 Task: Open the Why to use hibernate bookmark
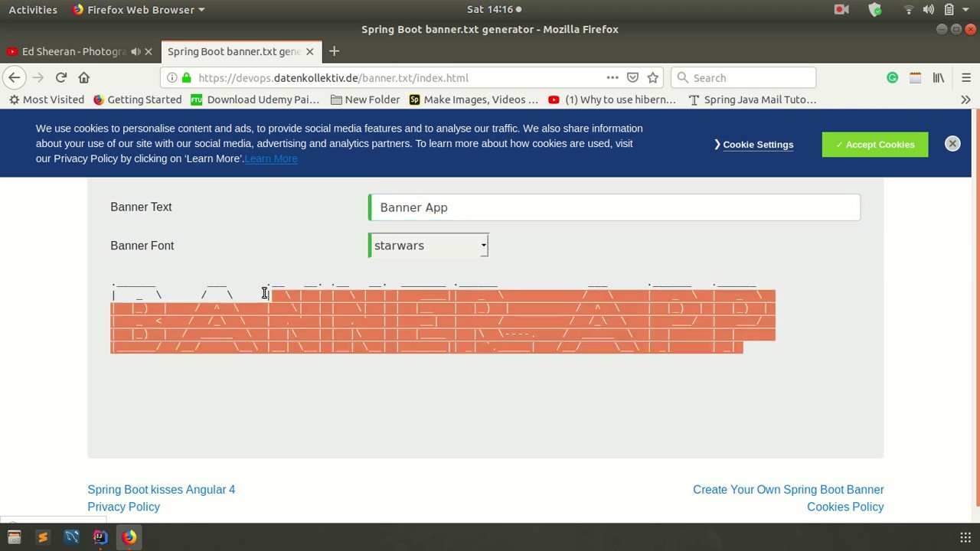[612, 99]
